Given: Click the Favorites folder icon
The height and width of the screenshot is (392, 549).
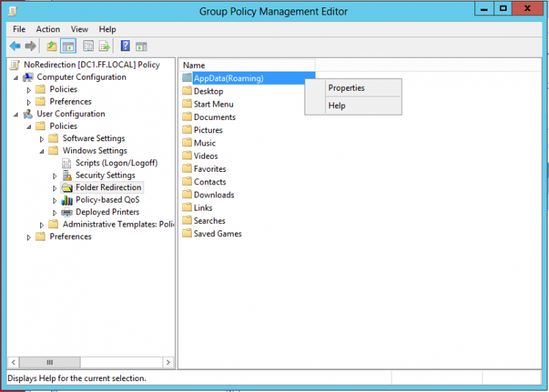Looking at the screenshot, I should click(x=187, y=168).
